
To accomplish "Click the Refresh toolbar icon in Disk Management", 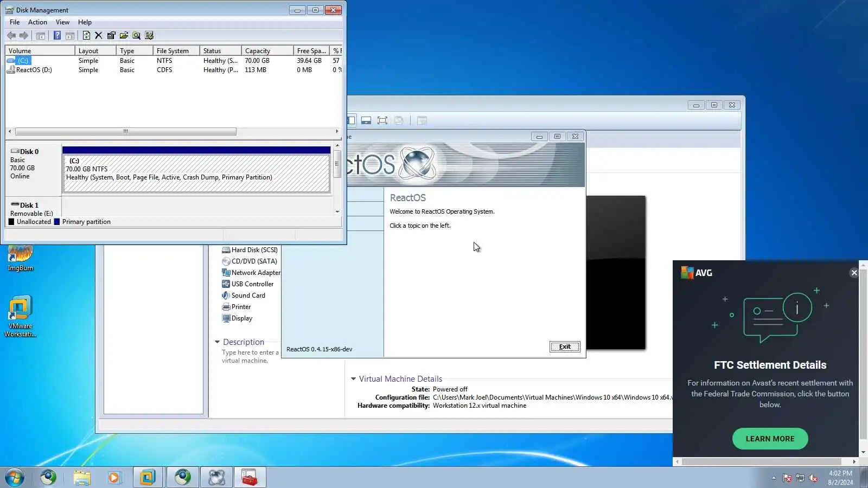I will pyautogui.click(x=86, y=36).
